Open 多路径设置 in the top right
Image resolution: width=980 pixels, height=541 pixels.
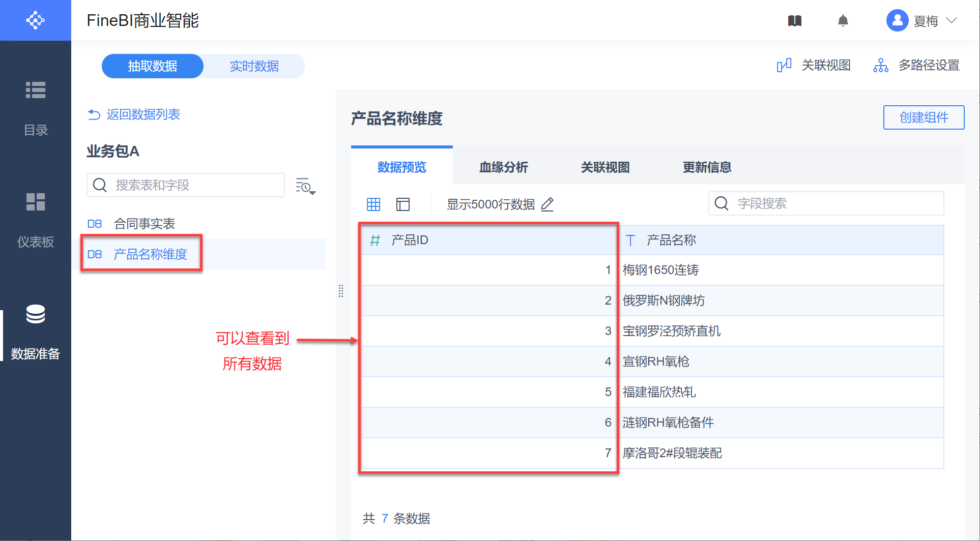[916, 66]
